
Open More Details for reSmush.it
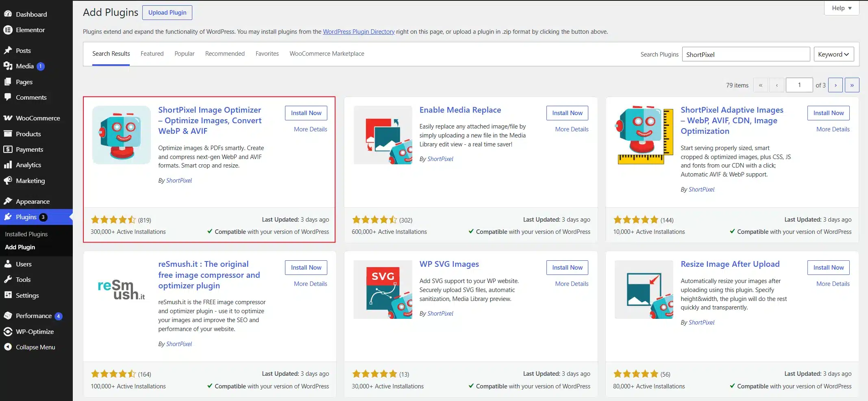(311, 284)
